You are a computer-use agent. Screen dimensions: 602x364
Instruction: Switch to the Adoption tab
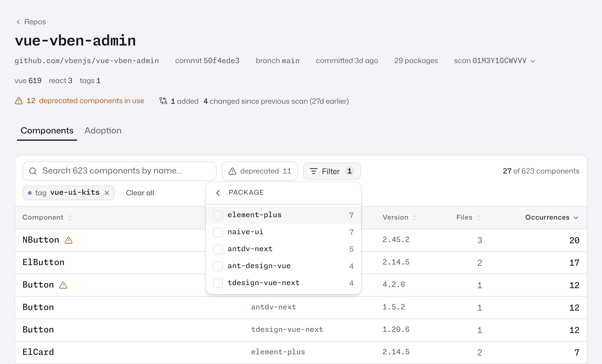click(103, 131)
